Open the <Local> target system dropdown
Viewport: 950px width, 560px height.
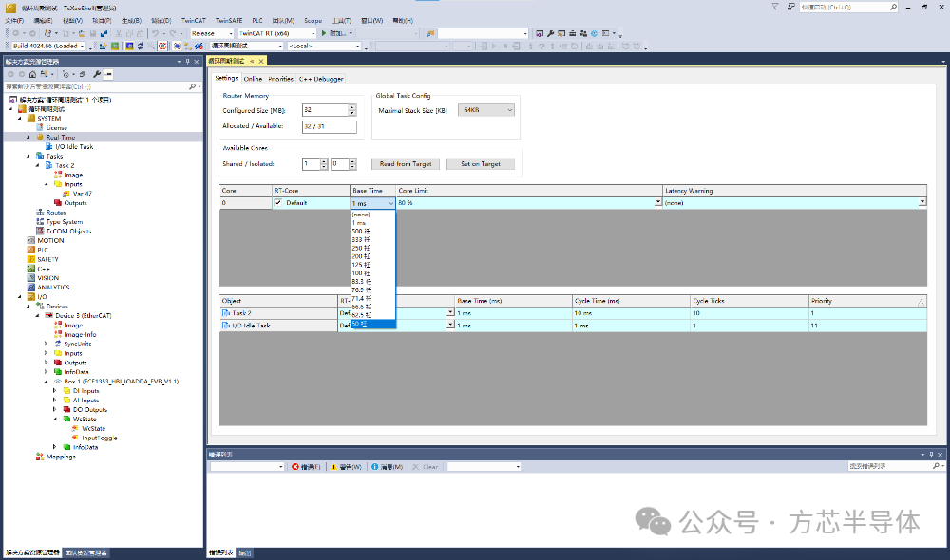tap(357, 46)
